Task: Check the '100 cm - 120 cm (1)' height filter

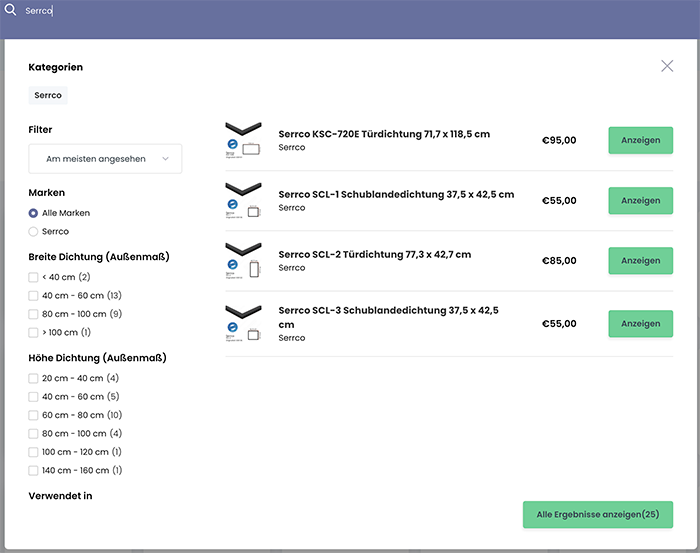Action: pos(33,452)
